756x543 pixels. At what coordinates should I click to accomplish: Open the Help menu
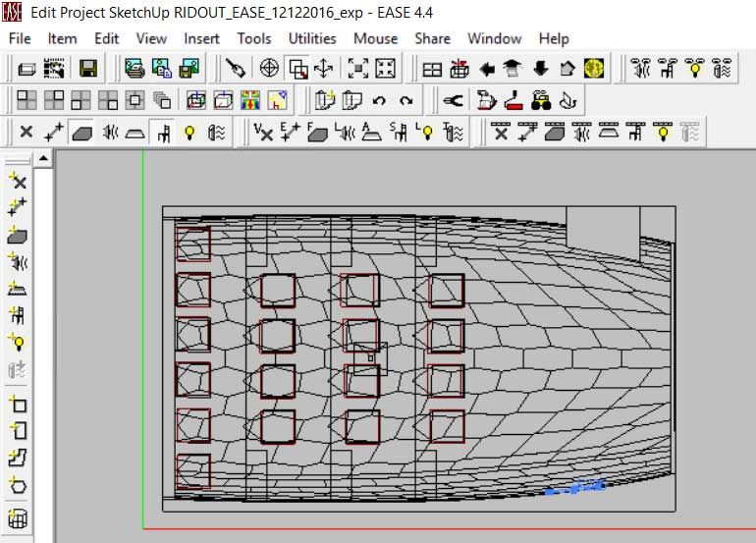click(x=554, y=38)
